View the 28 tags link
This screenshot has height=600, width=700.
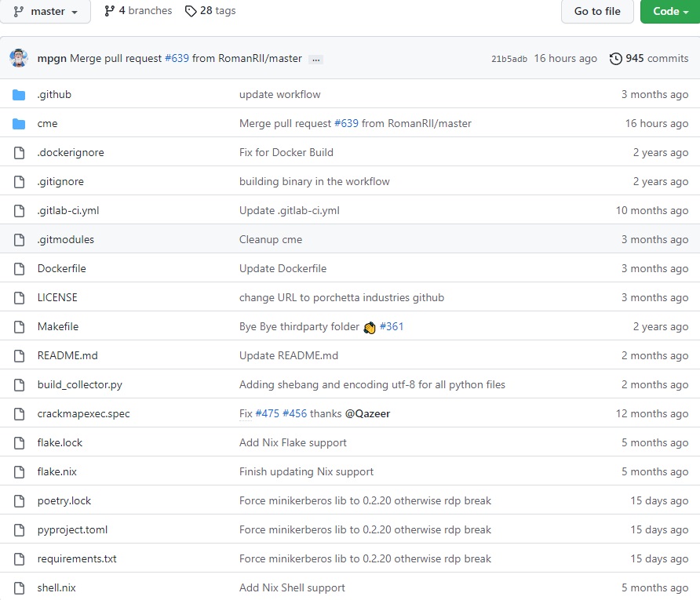[x=210, y=11]
